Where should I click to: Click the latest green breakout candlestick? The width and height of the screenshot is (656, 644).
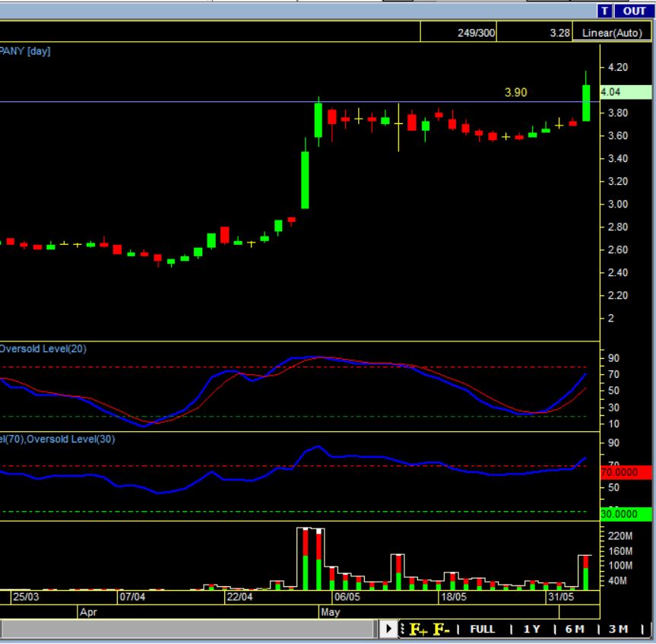[586, 103]
